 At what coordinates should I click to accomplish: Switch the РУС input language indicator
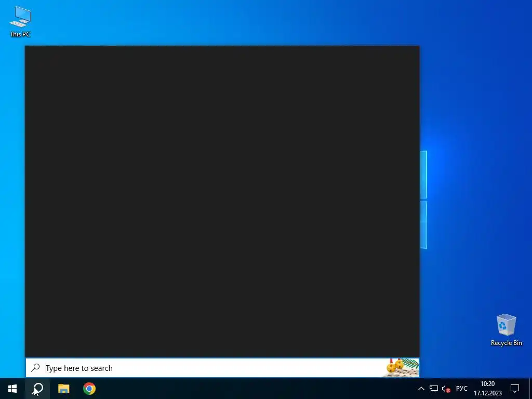461,389
